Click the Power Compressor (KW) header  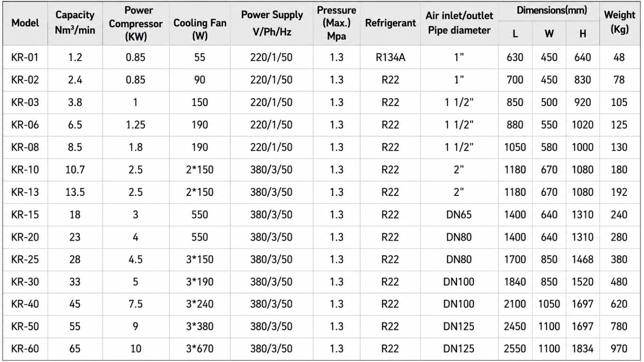coord(136,23)
